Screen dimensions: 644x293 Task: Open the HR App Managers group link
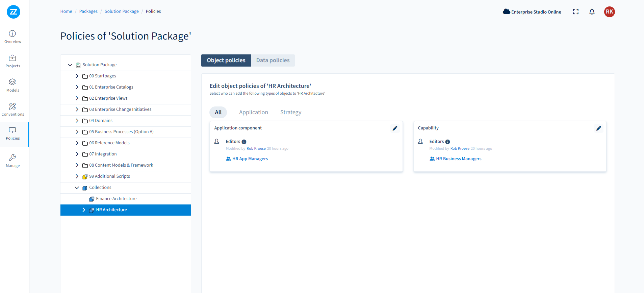250,159
